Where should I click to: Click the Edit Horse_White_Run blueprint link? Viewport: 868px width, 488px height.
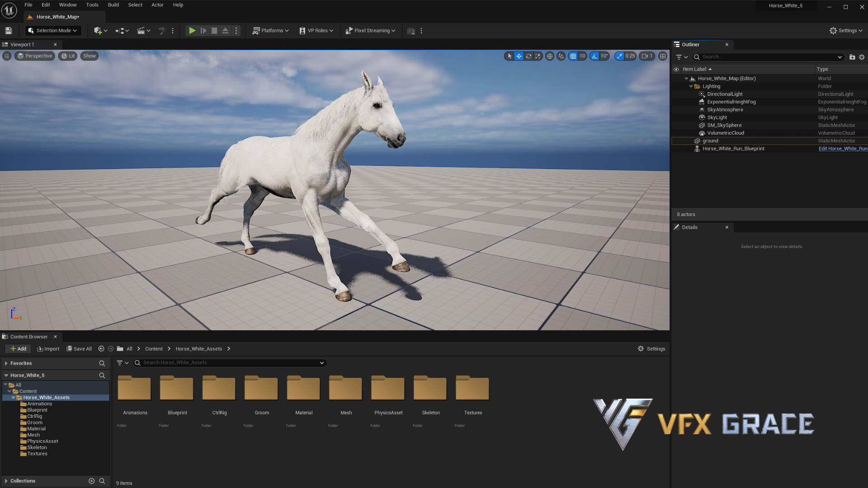coord(843,149)
